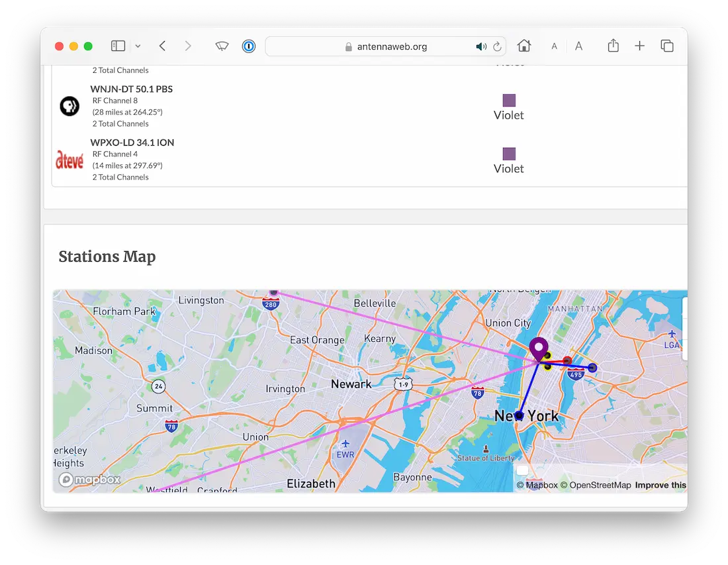Click RF Channel 8 text
Screen dimensions: 728x565
(x=115, y=101)
